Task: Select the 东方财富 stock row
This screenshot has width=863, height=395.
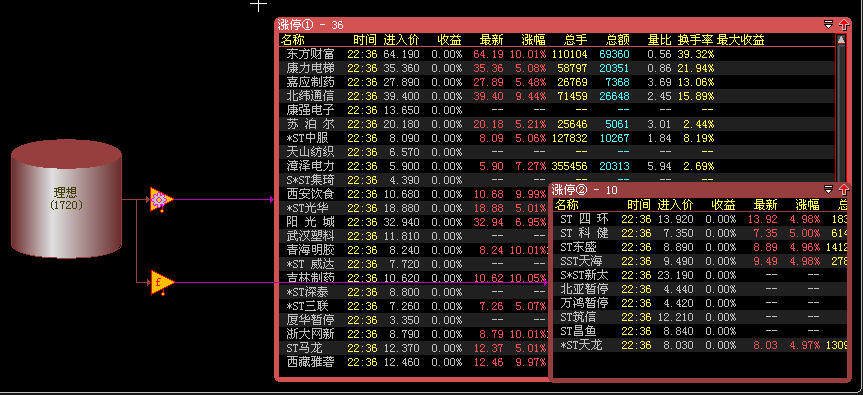Action: 556,54
